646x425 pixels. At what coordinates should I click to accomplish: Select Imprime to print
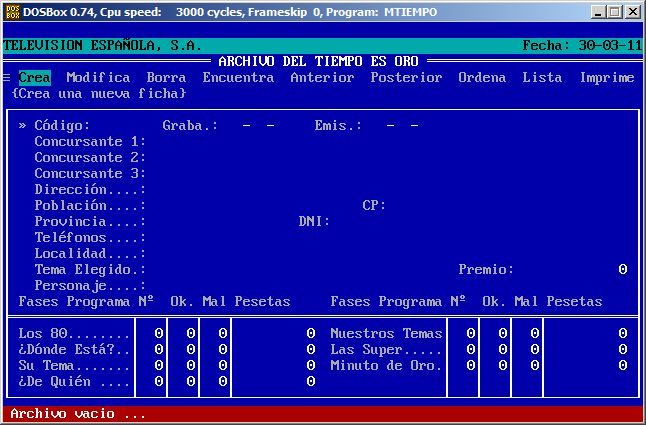coord(606,78)
